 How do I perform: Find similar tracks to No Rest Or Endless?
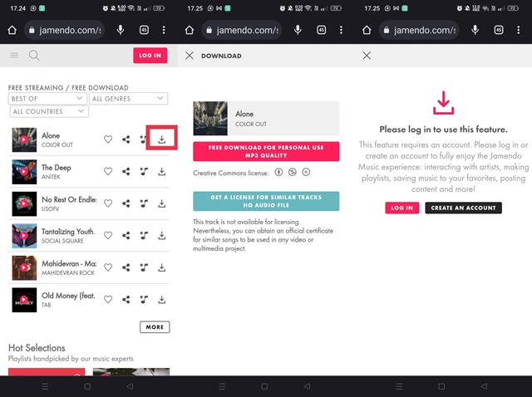click(x=144, y=203)
